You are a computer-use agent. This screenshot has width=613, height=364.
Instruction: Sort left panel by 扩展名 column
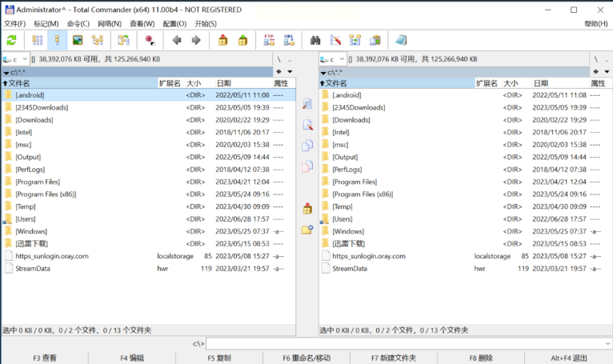click(170, 83)
